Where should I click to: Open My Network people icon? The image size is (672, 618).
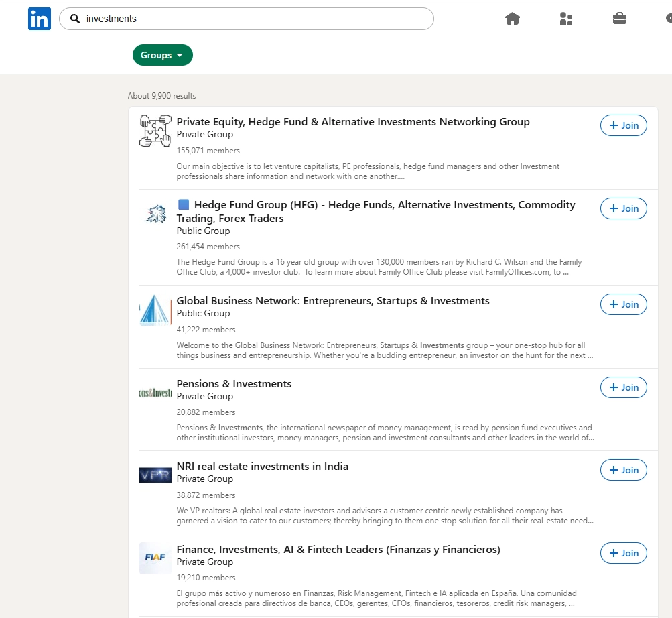click(x=565, y=19)
